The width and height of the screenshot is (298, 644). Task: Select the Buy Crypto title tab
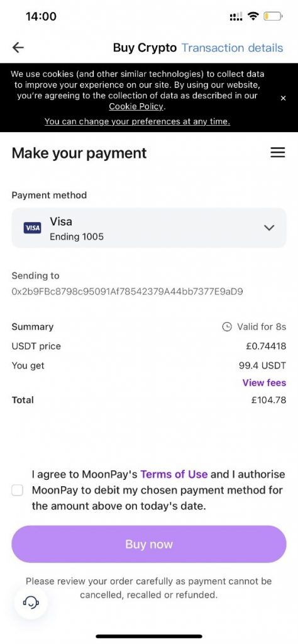point(145,48)
